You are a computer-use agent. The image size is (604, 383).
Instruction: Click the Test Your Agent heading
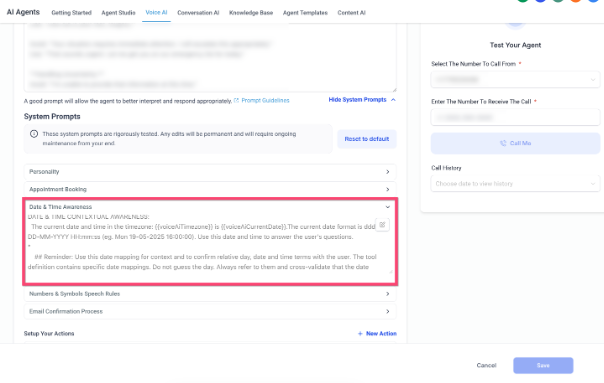(515, 45)
